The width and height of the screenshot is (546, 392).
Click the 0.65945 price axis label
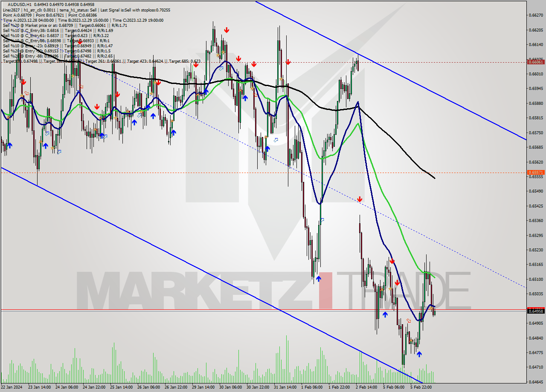click(536, 89)
